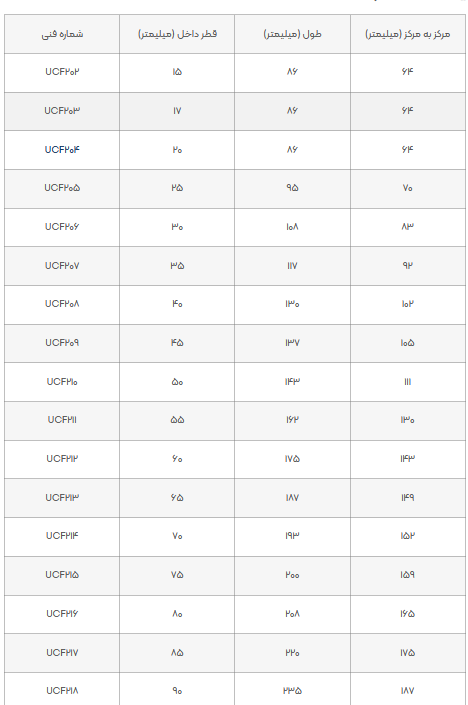Screen dimensions: 468x705
Task: Select the UCF213 row label
Action: click(x=62, y=498)
